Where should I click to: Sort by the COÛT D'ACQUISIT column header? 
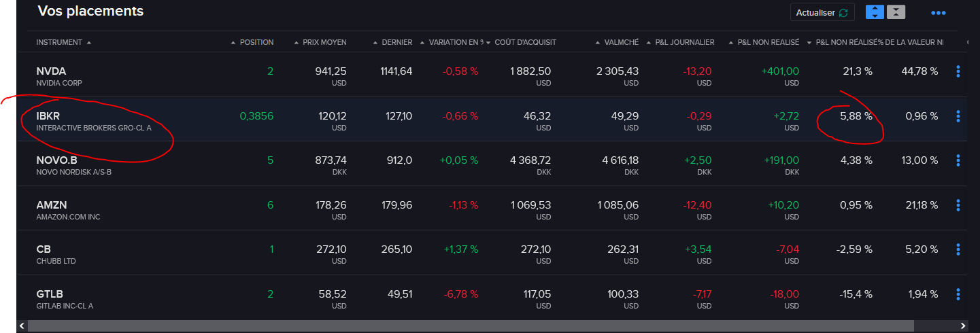[521, 42]
